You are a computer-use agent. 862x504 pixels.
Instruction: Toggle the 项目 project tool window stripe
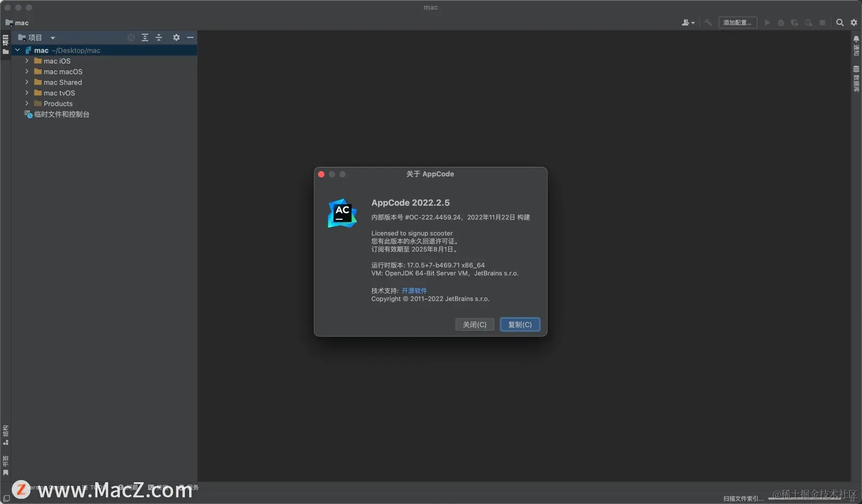tap(5, 45)
